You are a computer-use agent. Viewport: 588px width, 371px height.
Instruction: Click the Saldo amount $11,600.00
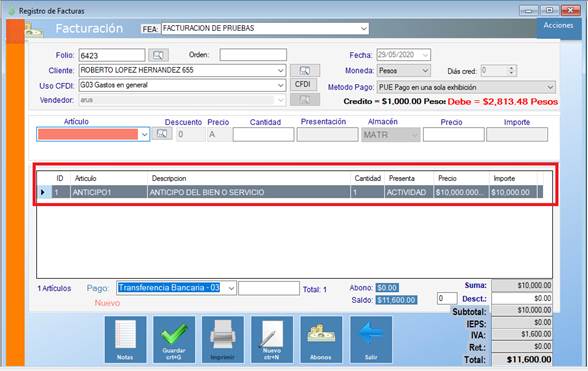tap(396, 300)
